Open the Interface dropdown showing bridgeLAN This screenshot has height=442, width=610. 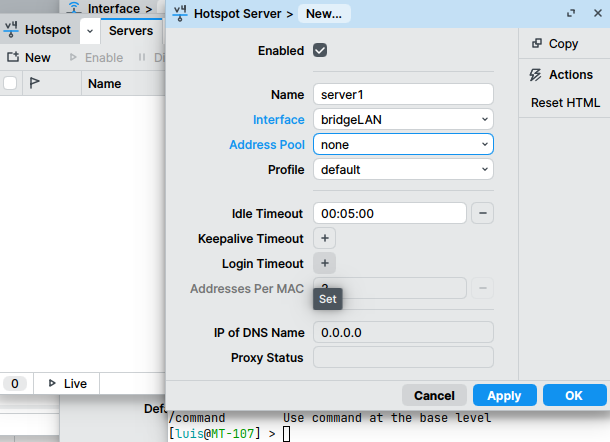[x=403, y=119]
